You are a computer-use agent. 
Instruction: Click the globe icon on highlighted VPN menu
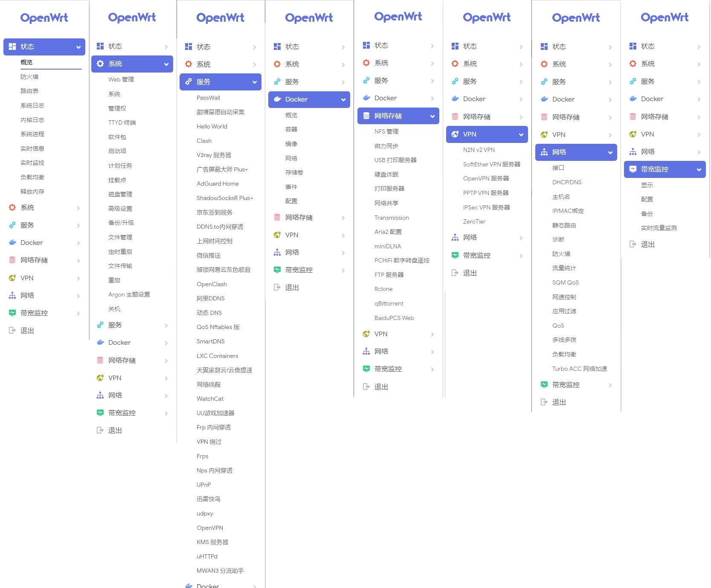coord(455,134)
